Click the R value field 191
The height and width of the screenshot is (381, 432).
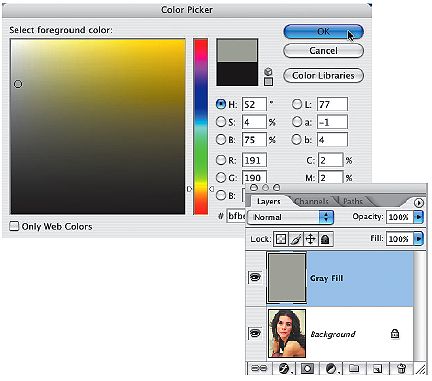[254, 160]
